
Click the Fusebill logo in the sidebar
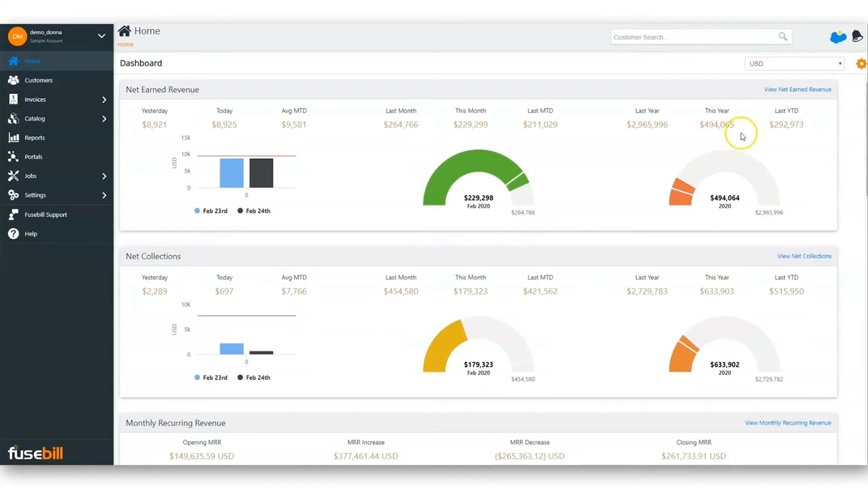click(35, 452)
